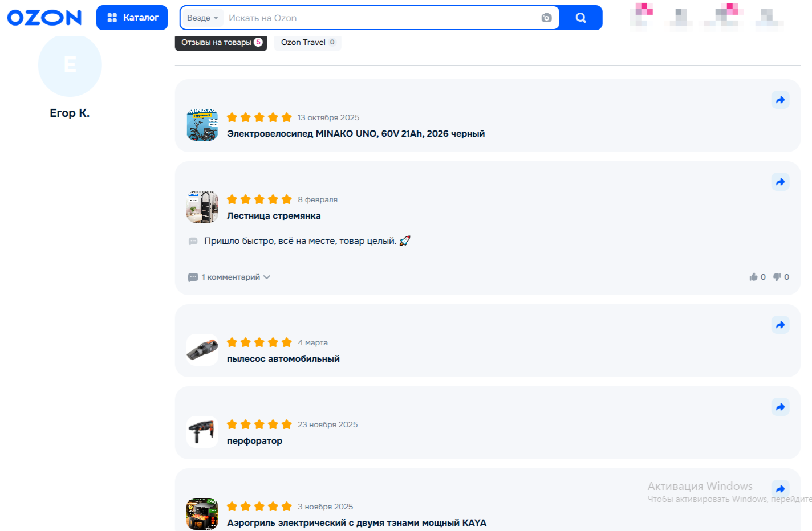Open Лестница стремянка product thumbnail
Image resolution: width=812 pixels, height=531 pixels.
(202, 207)
